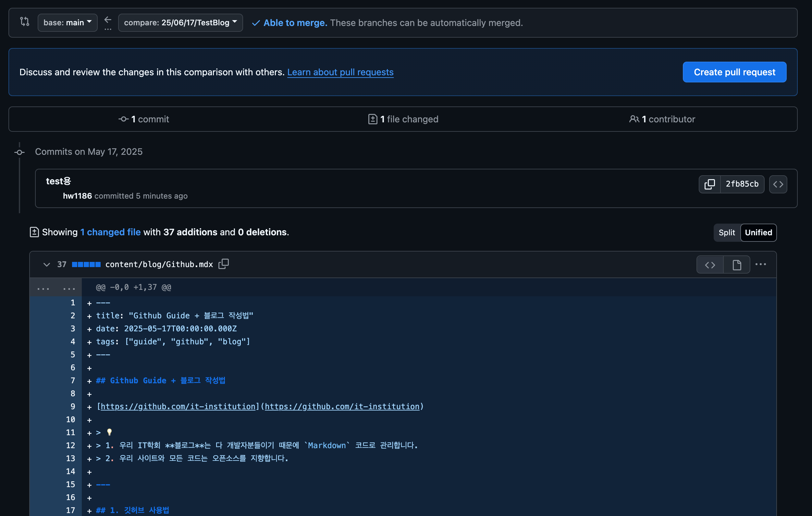The height and width of the screenshot is (516, 812).
Task: Click the blue diffstat bar next to 37
Action: pos(86,264)
